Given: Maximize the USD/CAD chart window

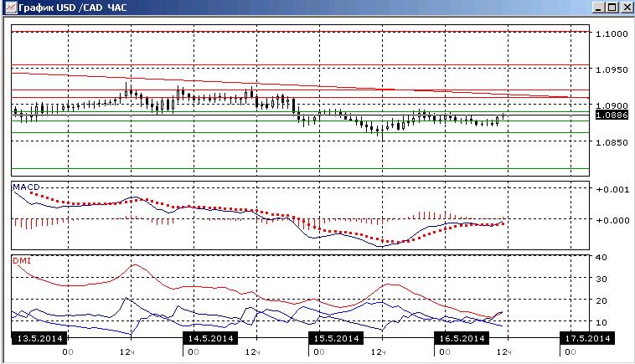Looking at the screenshot, I should 612,8.
